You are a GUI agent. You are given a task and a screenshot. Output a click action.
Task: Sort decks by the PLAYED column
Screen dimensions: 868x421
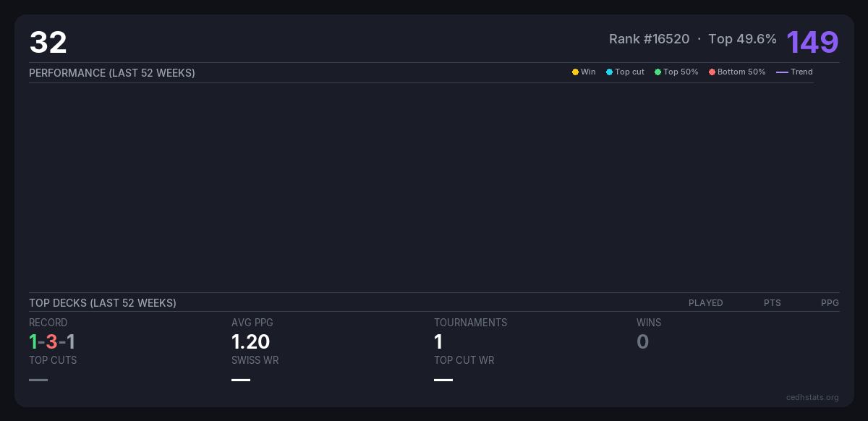[x=705, y=303]
